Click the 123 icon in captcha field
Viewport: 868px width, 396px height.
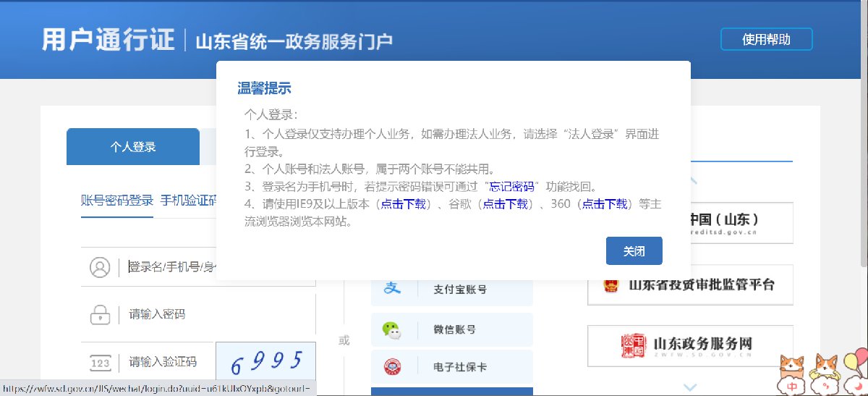tap(100, 362)
